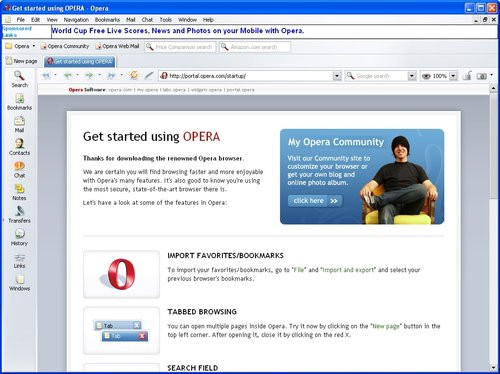
Task: Click the Opera icon in the address field
Action: tap(164, 76)
